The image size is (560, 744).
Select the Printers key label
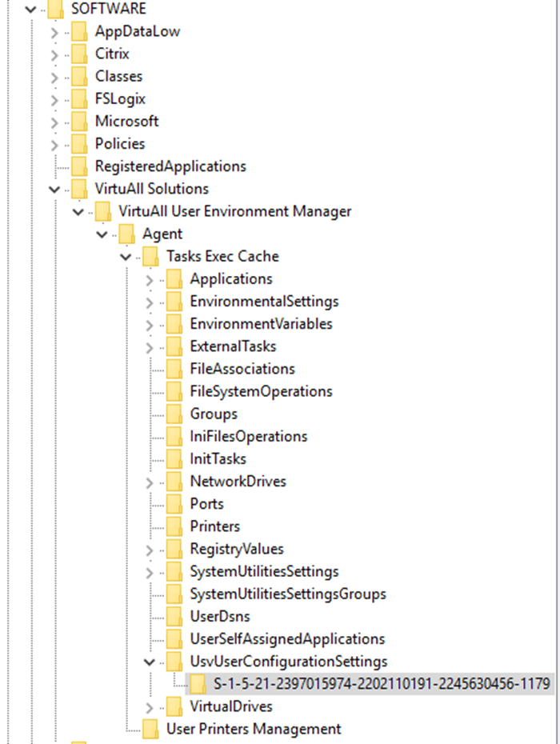215,526
